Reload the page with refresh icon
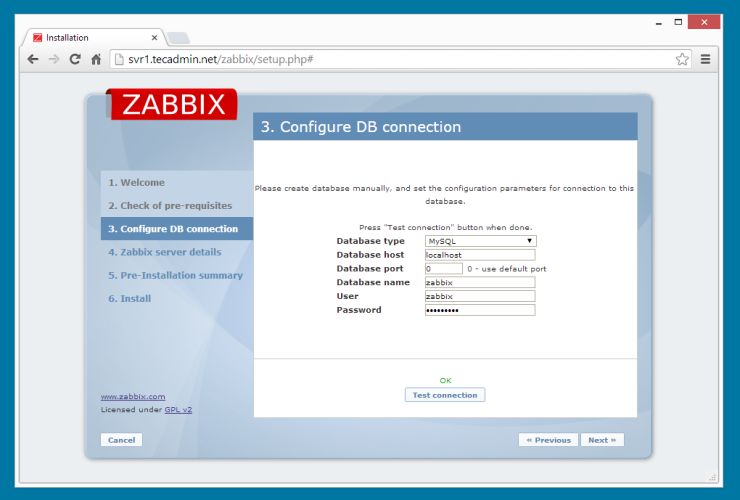This screenshot has width=740, height=500. [x=75, y=59]
